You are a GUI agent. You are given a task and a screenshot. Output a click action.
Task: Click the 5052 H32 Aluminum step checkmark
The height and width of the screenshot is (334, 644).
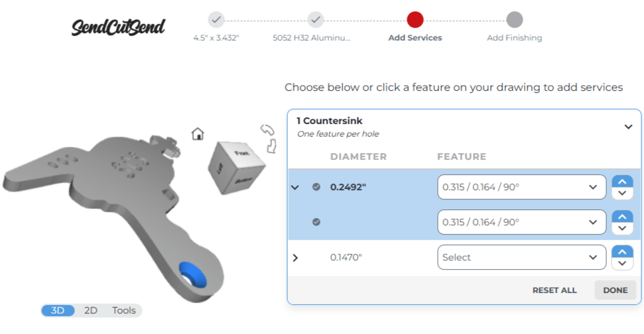tap(316, 19)
